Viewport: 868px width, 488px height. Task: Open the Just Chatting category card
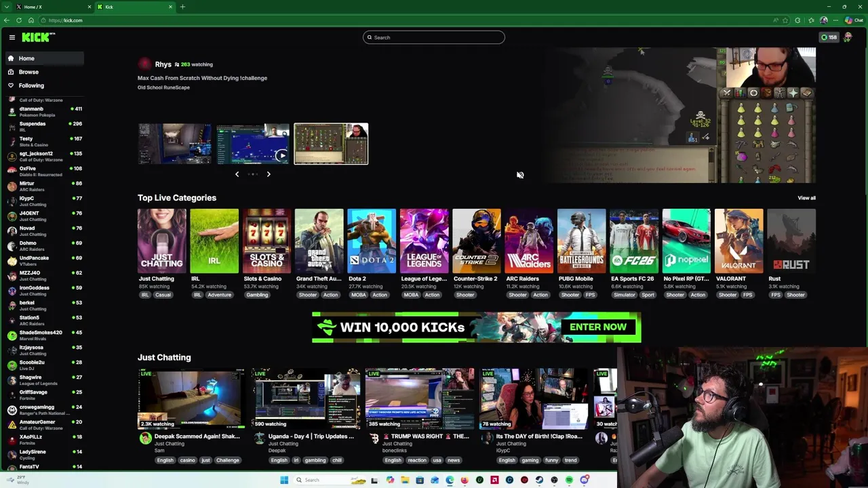point(161,241)
